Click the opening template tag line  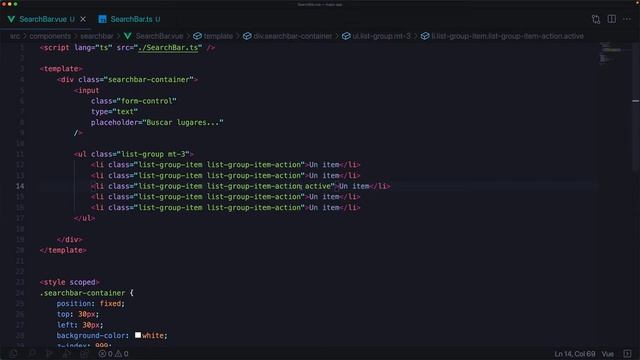coord(61,69)
